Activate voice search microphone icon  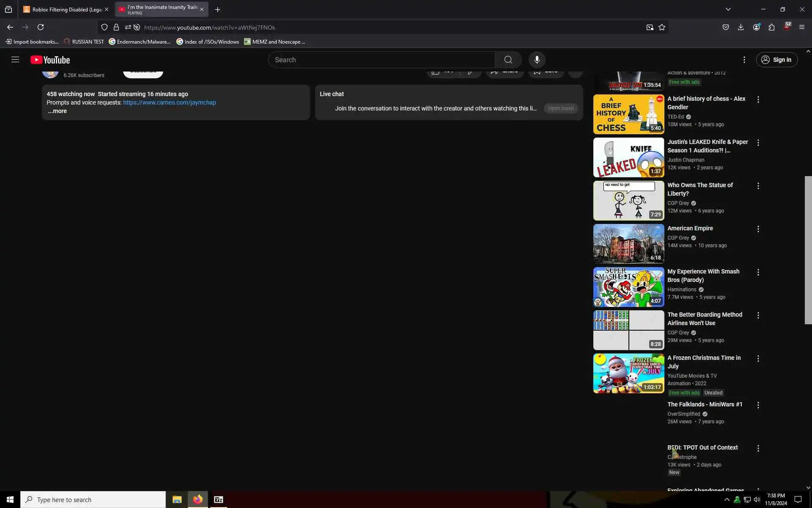[537, 60]
